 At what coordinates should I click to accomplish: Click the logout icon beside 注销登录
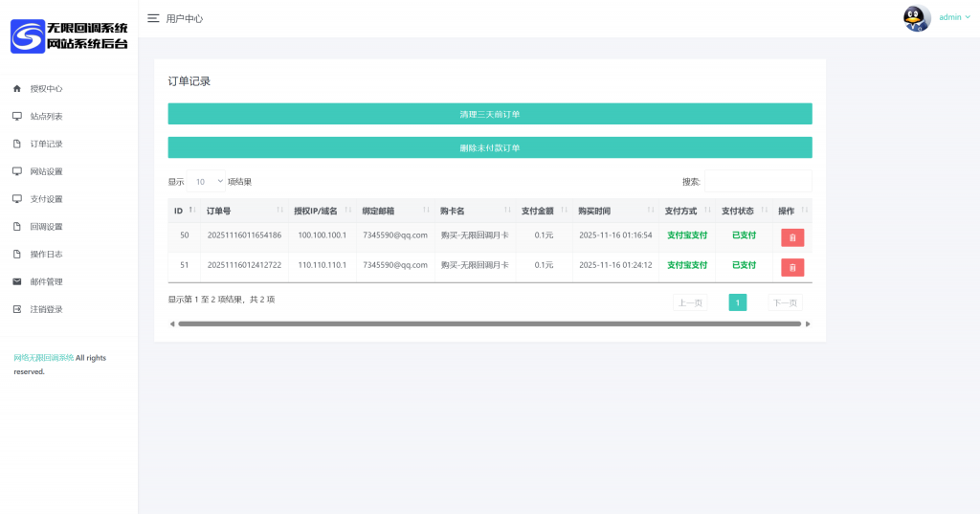pyautogui.click(x=16, y=310)
